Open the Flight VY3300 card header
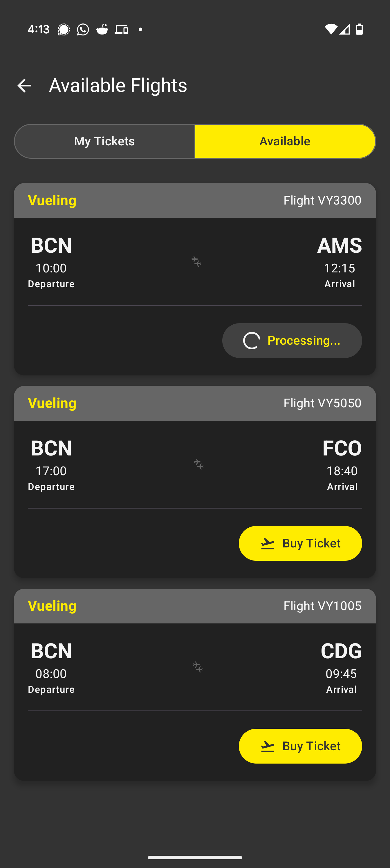Image resolution: width=390 pixels, height=868 pixels. pyautogui.click(x=195, y=200)
